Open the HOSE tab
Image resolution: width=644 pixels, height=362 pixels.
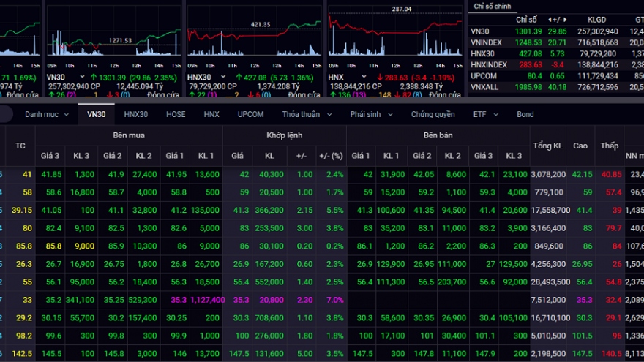point(176,115)
